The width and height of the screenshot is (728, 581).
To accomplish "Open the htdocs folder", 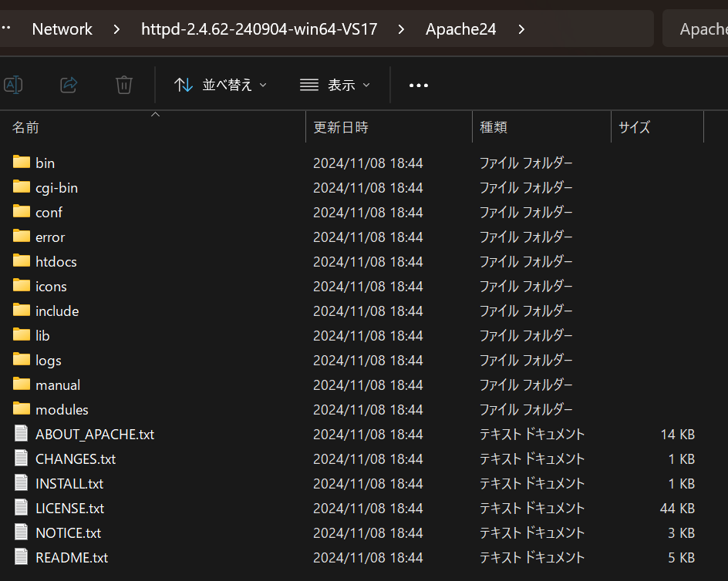I will pos(56,261).
